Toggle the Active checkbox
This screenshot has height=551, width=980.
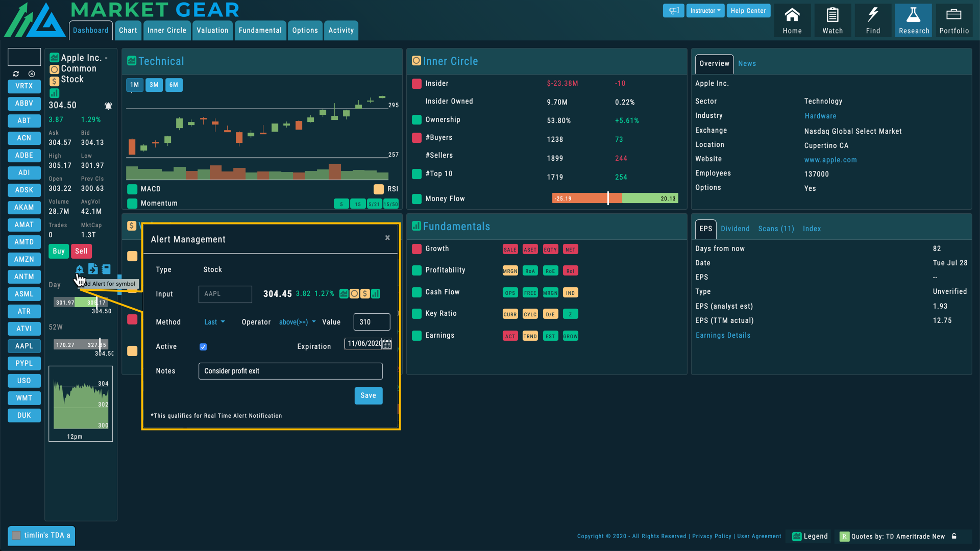pyautogui.click(x=203, y=347)
